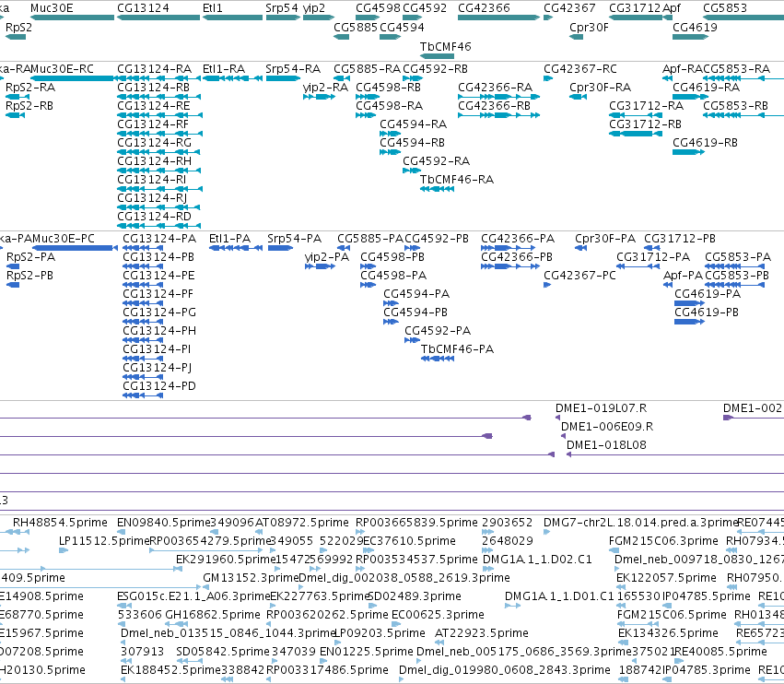Select protein CG4619-PA
Screen dimensions: 784x684
coord(707,293)
